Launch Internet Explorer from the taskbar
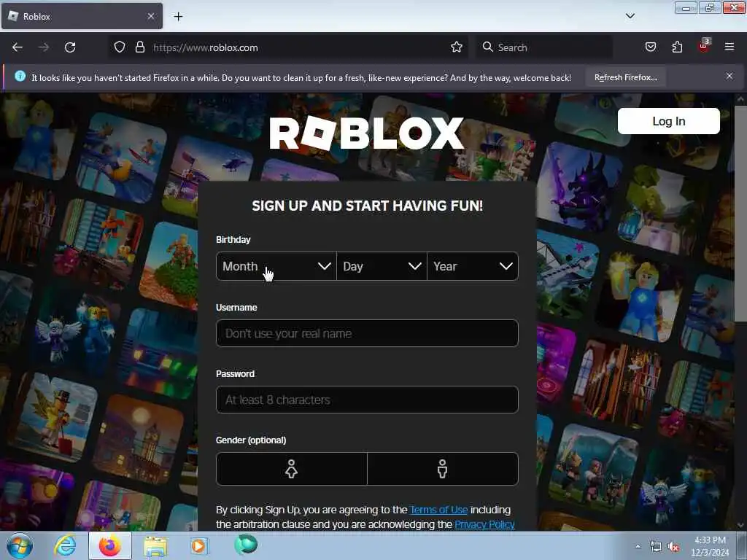This screenshot has height=560, width=747. tap(65, 545)
